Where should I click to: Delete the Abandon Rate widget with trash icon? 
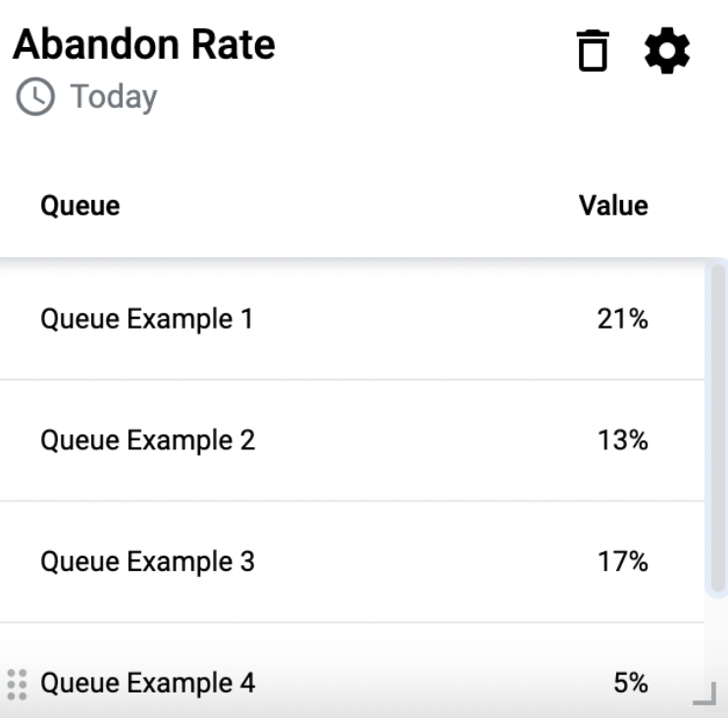(x=593, y=51)
